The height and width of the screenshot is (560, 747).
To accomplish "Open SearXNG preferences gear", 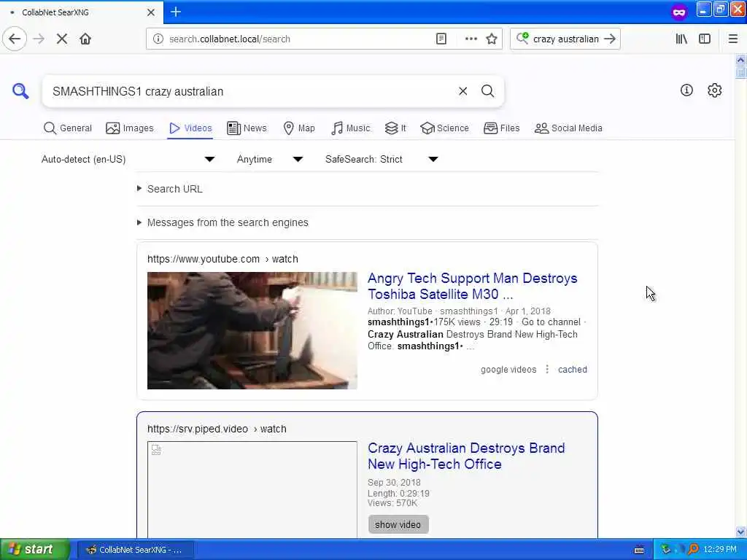I will tap(715, 90).
